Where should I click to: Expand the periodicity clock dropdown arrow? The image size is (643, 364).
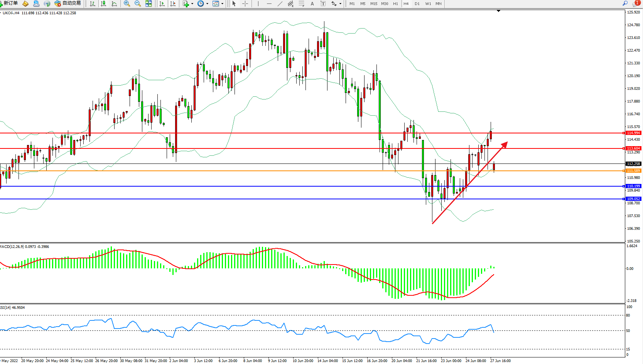pos(207,3)
